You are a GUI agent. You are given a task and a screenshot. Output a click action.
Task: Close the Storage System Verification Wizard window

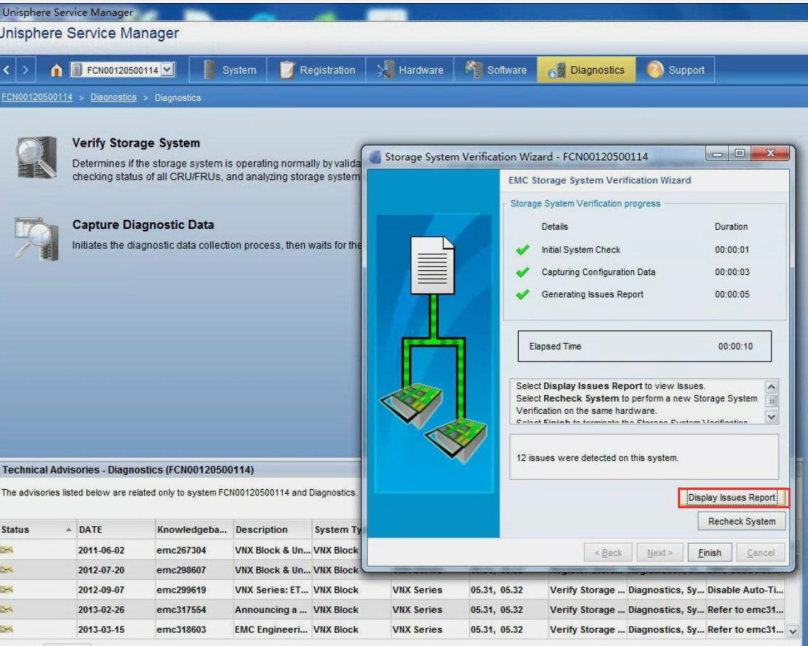(770, 153)
